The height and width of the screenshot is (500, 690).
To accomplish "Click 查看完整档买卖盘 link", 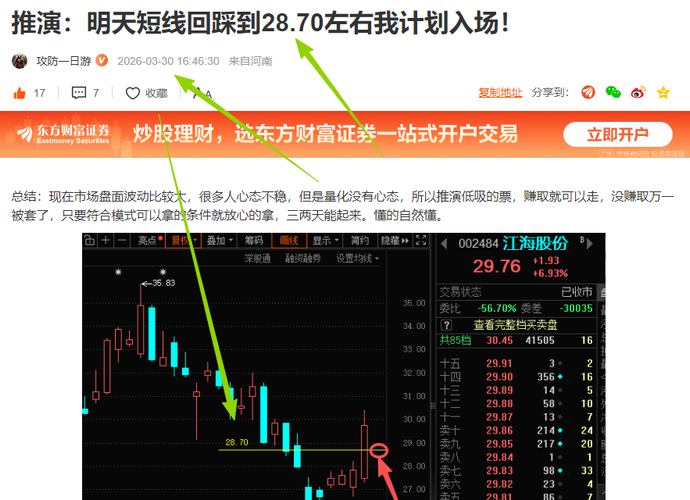I will point(515,325).
